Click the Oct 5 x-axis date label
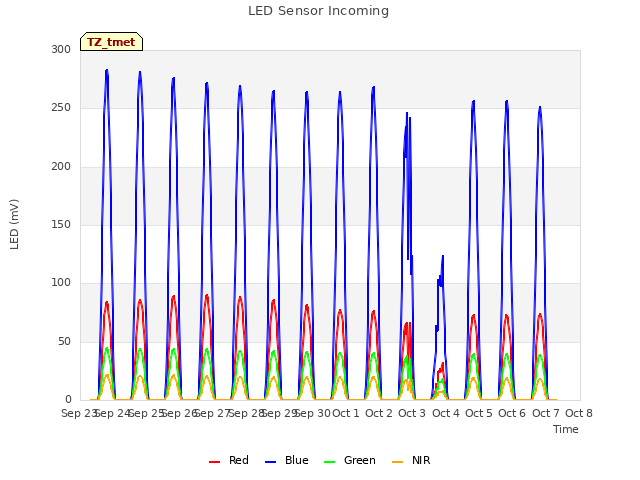This screenshot has height=480, width=640. pyautogui.click(x=479, y=413)
